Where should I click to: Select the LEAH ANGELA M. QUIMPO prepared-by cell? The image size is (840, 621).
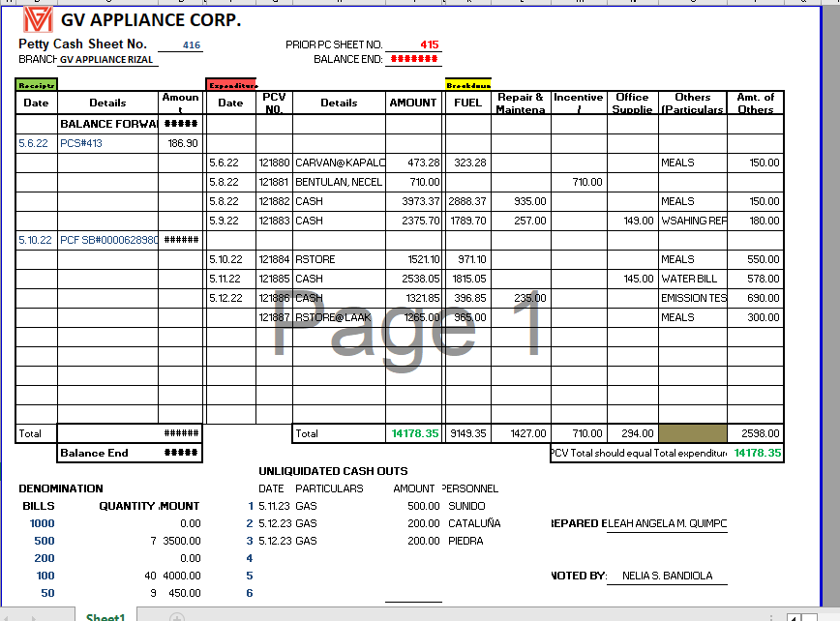667,523
